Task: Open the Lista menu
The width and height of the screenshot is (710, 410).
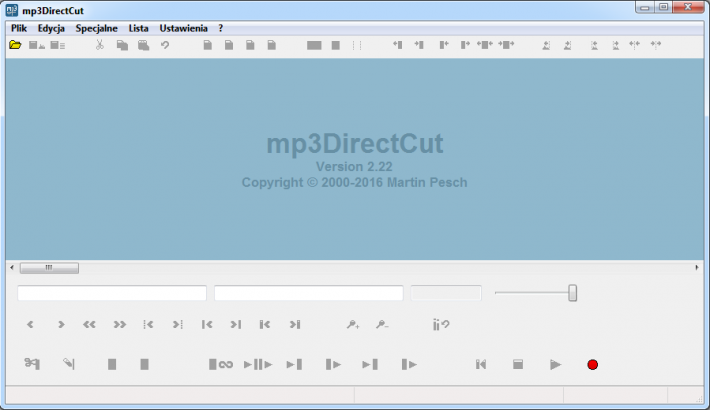Action: coord(139,28)
